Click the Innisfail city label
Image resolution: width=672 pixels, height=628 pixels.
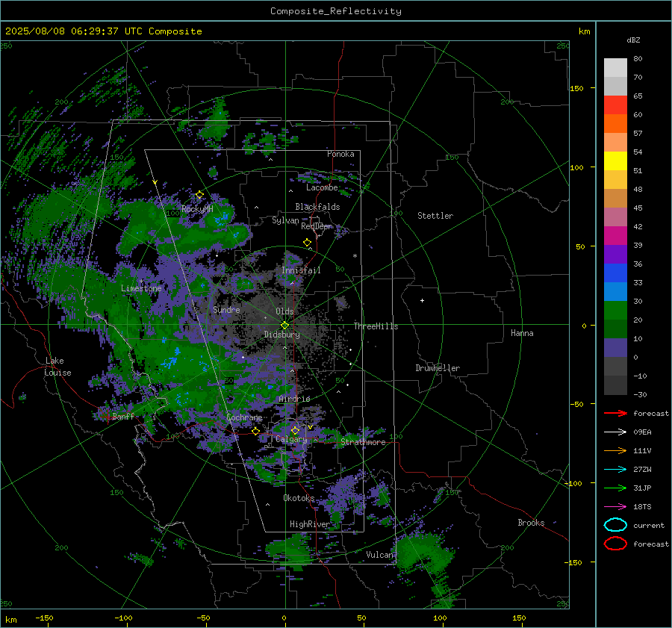tap(301, 270)
